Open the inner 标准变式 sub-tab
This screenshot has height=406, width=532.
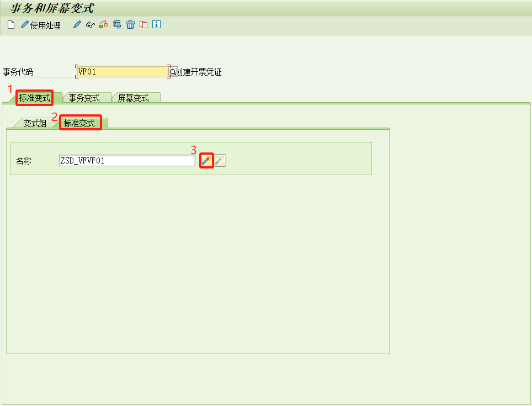point(79,123)
